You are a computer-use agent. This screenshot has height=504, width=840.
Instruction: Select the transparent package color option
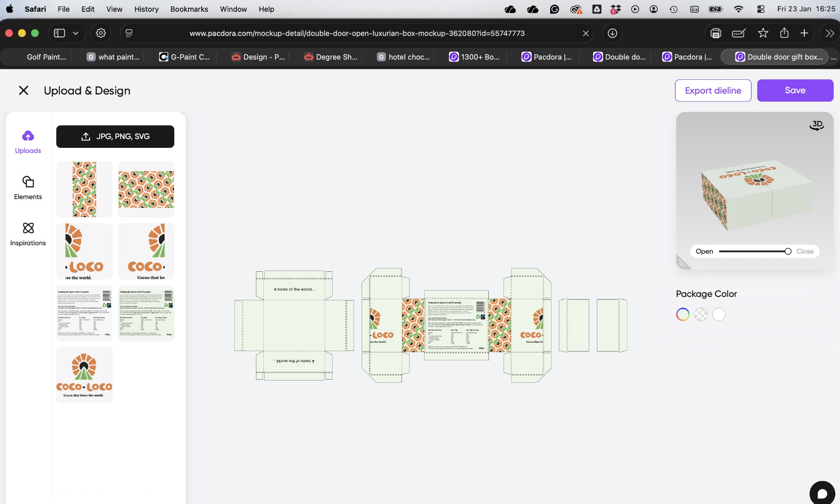pos(701,314)
